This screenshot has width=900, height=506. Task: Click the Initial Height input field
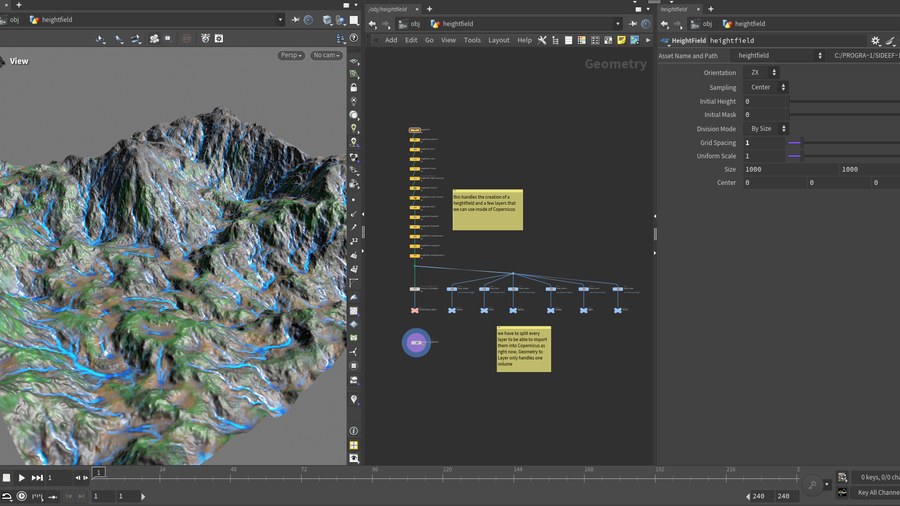(x=764, y=101)
